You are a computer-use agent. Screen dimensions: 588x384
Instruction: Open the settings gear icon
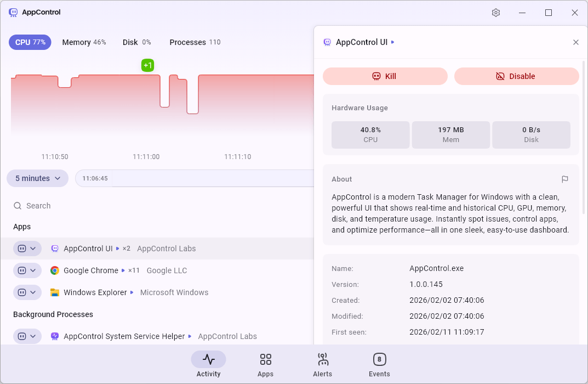(x=496, y=13)
